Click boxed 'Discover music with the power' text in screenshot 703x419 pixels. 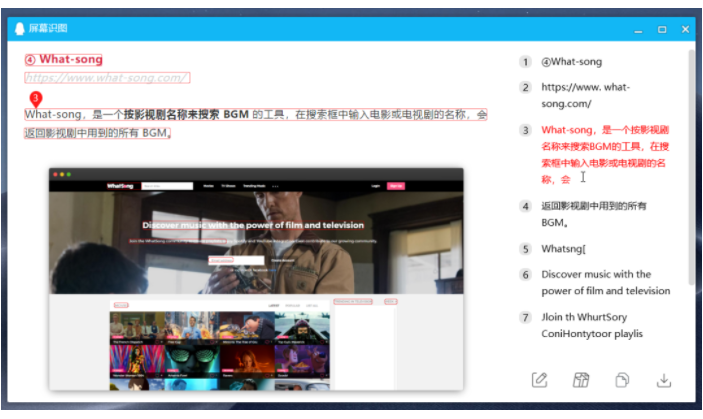pos(253,225)
